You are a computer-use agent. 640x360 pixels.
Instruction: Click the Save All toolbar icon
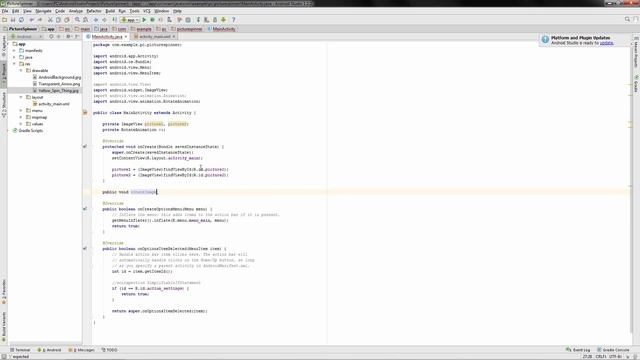13,20
